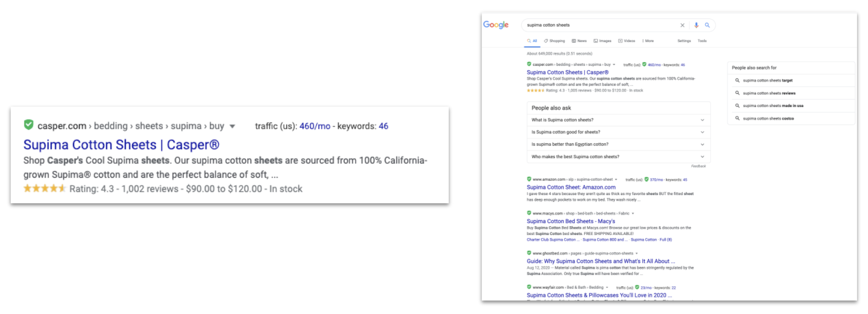Click the 'People also ask' heading
Image resolution: width=868 pixels, height=314 pixels.
551,108
